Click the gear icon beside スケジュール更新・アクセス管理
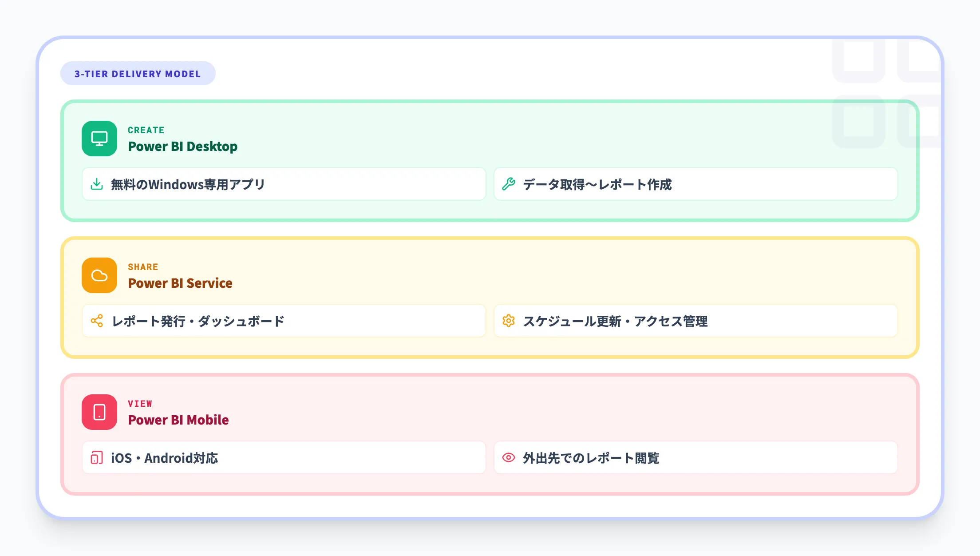Image resolution: width=980 pixels, height=556 pixels. tap(509, 321)
